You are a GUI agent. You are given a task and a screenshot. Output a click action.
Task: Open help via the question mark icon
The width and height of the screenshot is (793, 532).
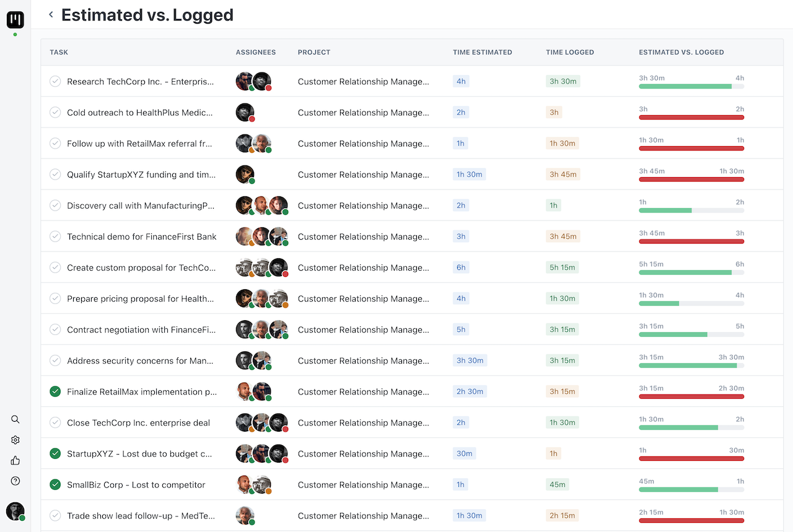point(15,481)
